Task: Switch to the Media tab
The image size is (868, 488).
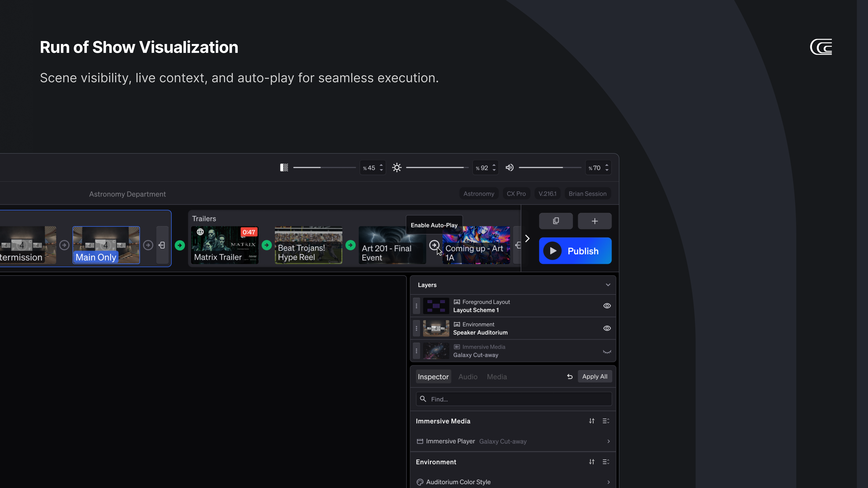Action: coord(497,377)
